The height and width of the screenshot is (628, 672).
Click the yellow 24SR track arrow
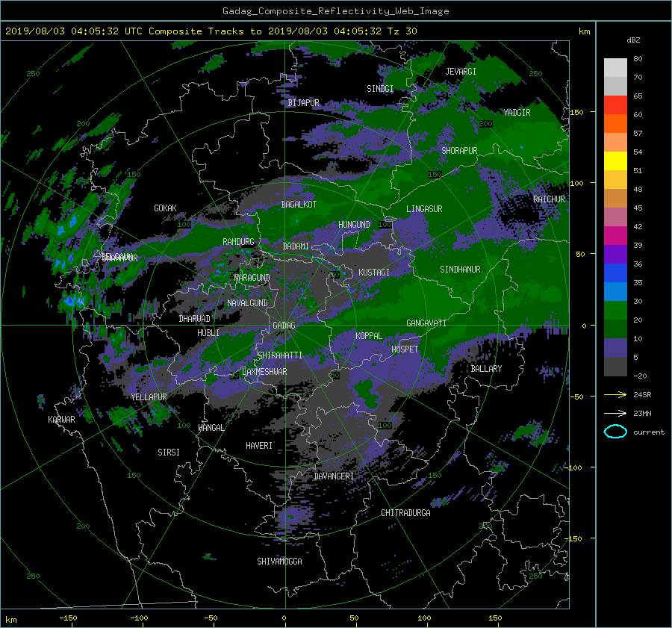tap(615, 395)
